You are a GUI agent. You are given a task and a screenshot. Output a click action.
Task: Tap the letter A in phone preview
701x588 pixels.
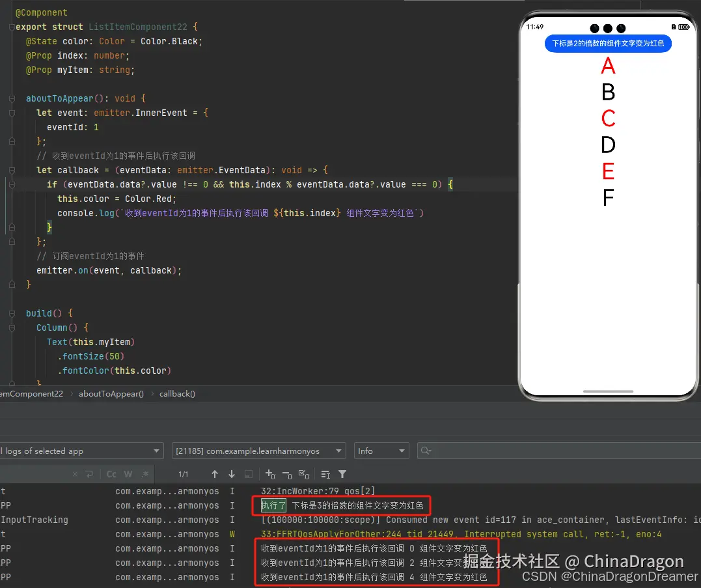pyautogui.click(x=608, y=66)
